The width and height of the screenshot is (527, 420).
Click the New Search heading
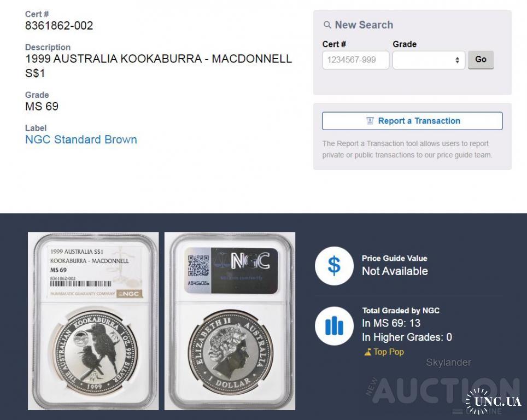(364, 25)
